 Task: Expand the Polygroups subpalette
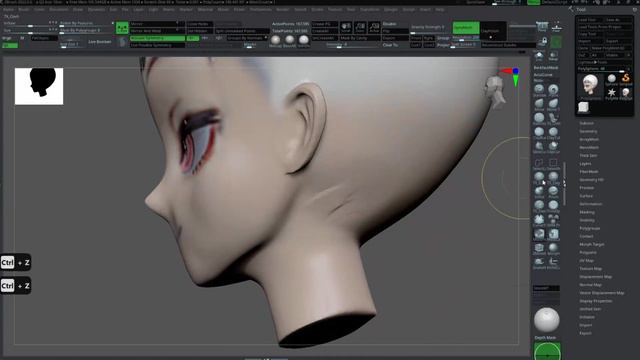[590, 228]
